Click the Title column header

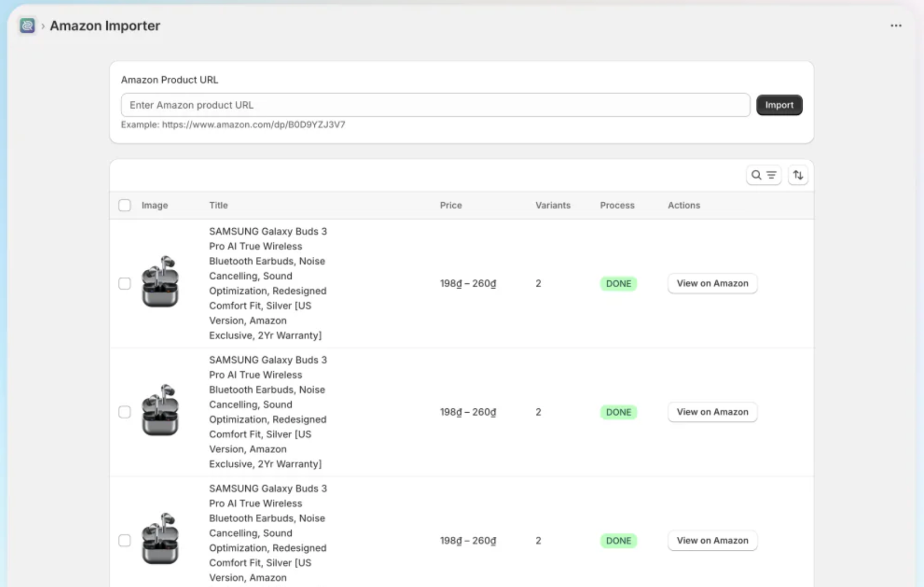coord(218,205)
